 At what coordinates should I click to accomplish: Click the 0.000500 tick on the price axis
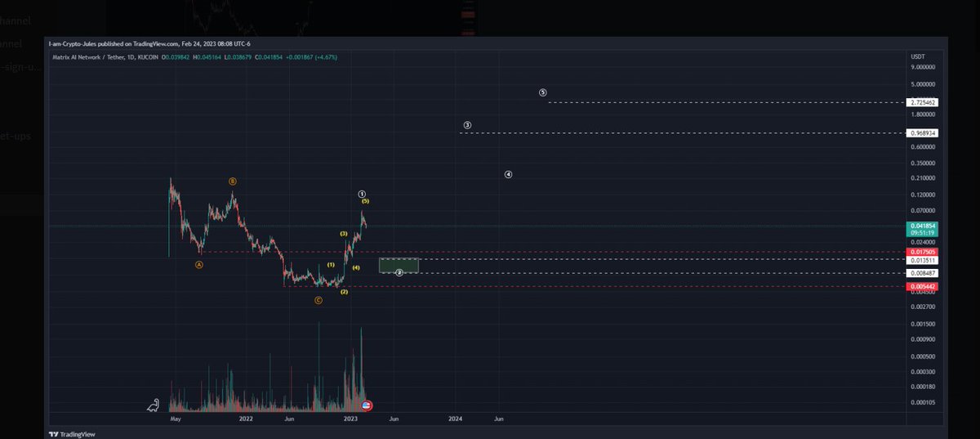tap(924, 356)
